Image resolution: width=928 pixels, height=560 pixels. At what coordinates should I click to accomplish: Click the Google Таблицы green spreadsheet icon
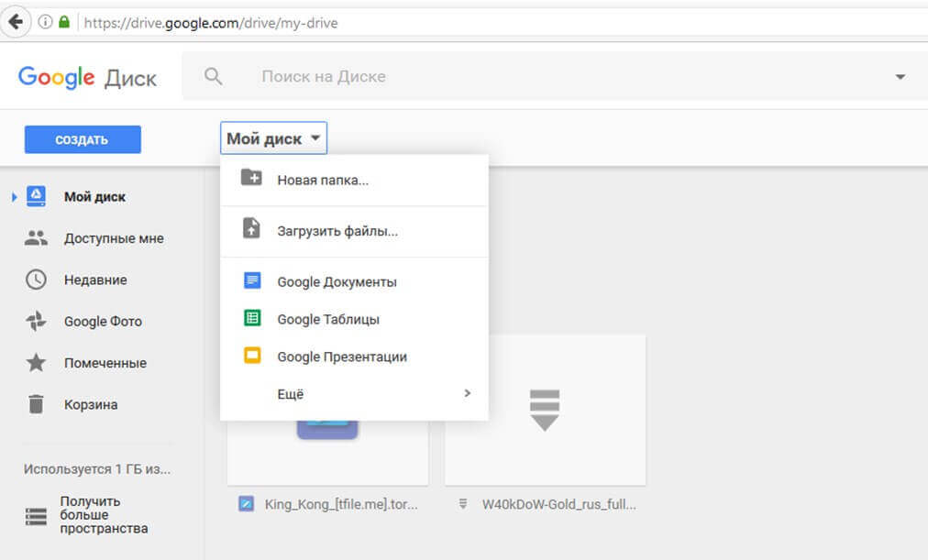252,319
